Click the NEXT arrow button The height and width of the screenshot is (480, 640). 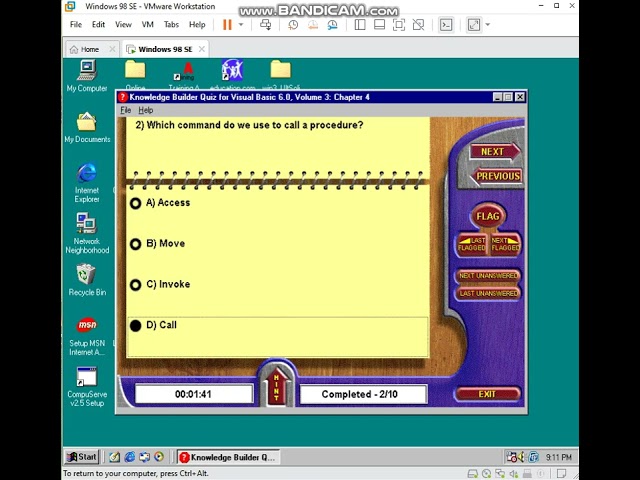coord(495,152)
